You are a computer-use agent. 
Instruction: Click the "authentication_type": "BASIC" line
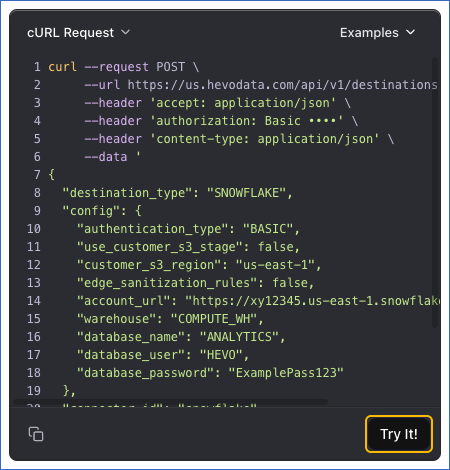pyautogui.click(x=188, y=229)
